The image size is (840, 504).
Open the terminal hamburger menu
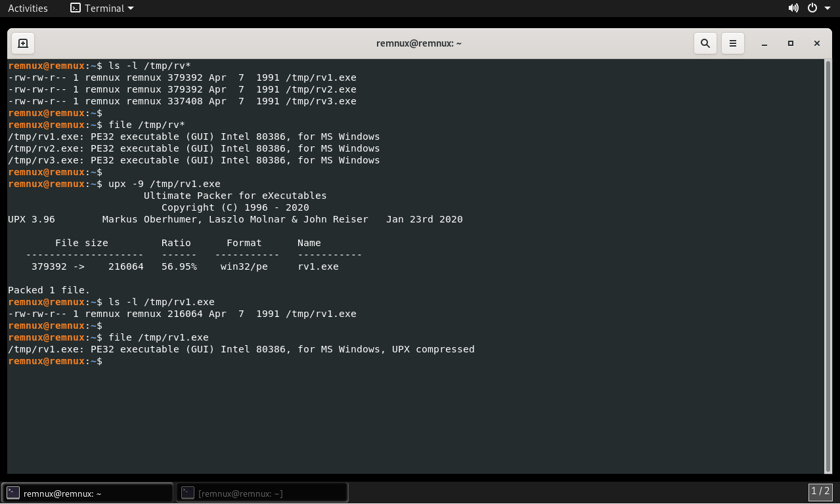tap(733, 43)
